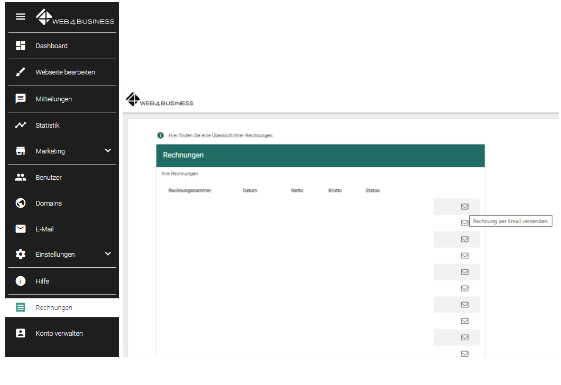Expand the Marketing submenu chevron
Image resolution: width=561 pixels, height=385 pixels.
(x=108, y=151)
